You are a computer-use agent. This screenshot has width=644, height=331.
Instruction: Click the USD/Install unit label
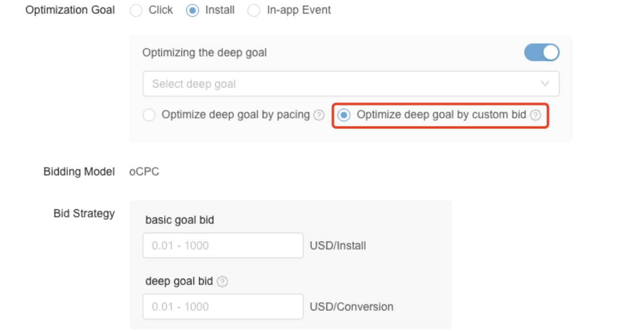coord(338,246)
